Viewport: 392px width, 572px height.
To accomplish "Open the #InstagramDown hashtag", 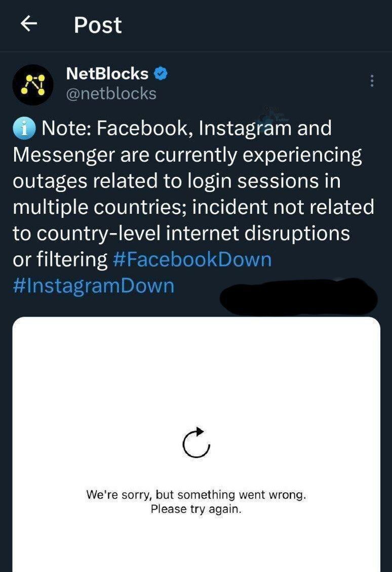I will pos(93,286).
